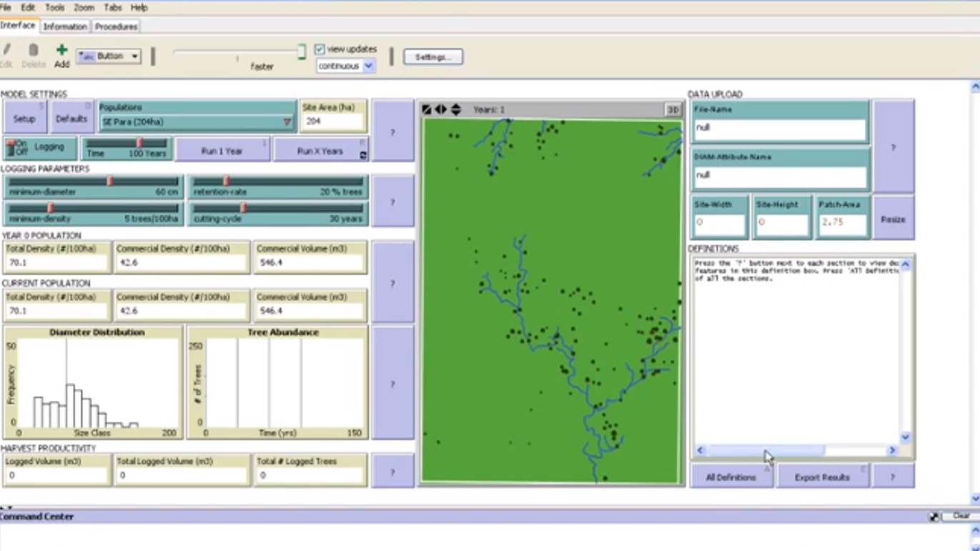
Task: Toggle the On/Off Logging switch
Action: point(10,147)
